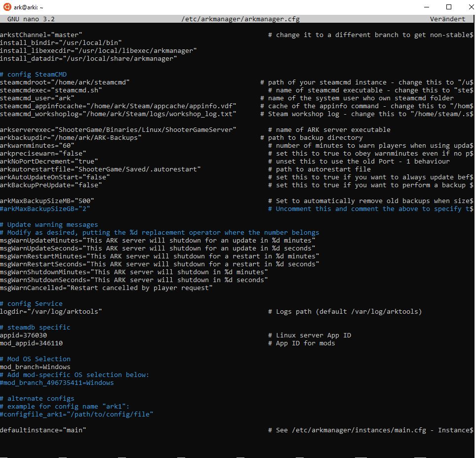Click the steamcmdroot="/home/ark/steamcmd" line

click(65, 83)
